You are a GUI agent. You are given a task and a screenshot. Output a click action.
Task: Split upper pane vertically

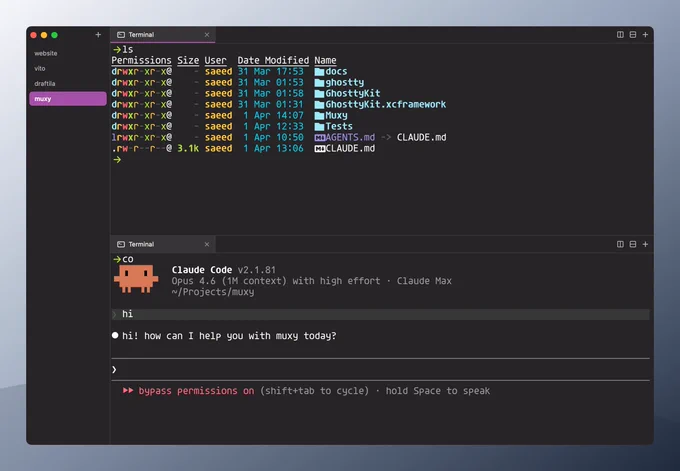tap(620, 35)
